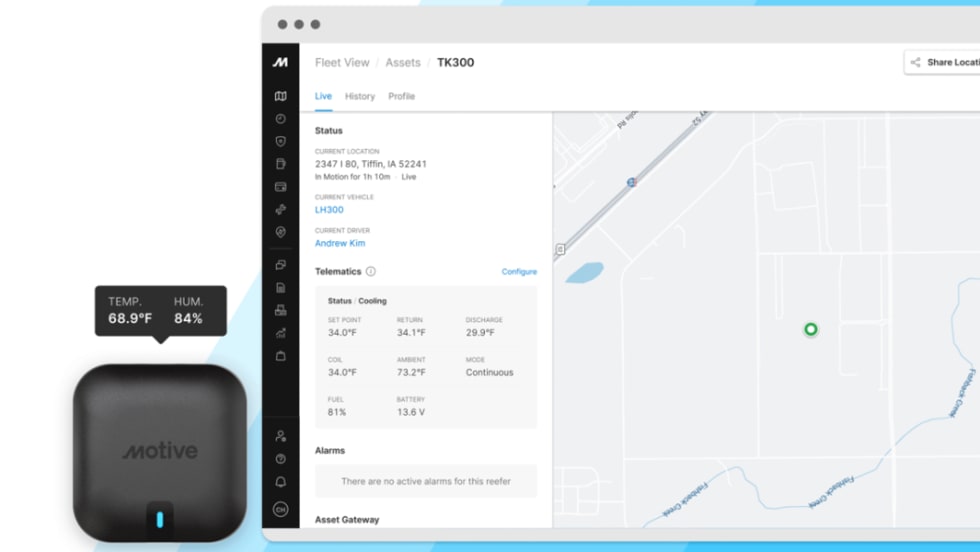Click the green asset marker on map
Viewport: 980px width, 552px height.
click(x=811, y=329)
